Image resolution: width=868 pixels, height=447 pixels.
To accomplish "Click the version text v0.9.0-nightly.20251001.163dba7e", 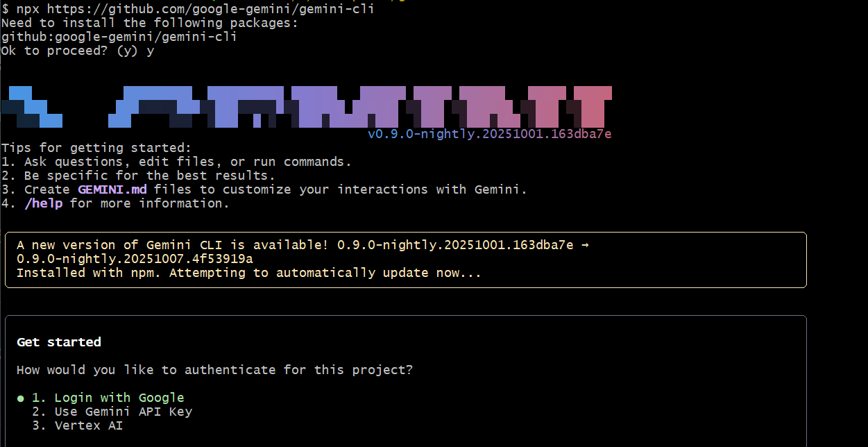I will tap(490, 134).
